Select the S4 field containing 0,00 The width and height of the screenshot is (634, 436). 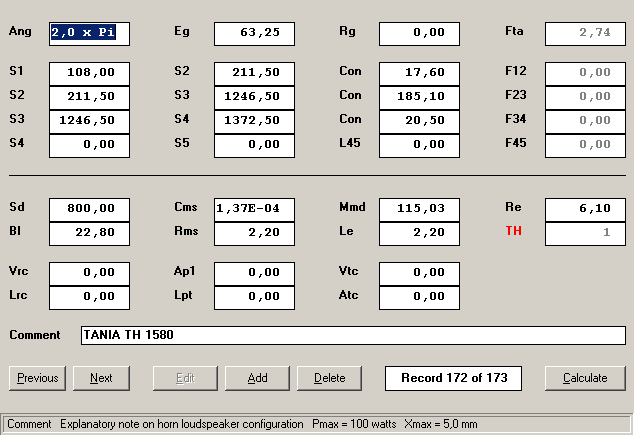89,146
